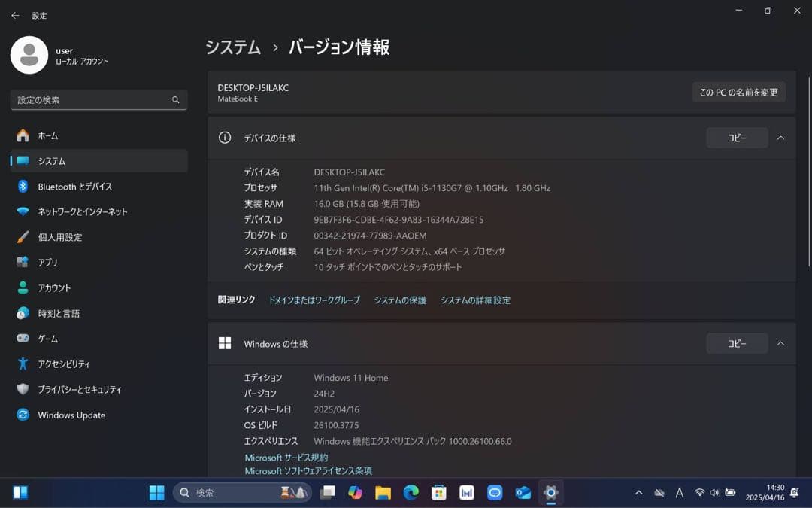
Task: Click the 設定の検索 search field
Action: [98, 99]
